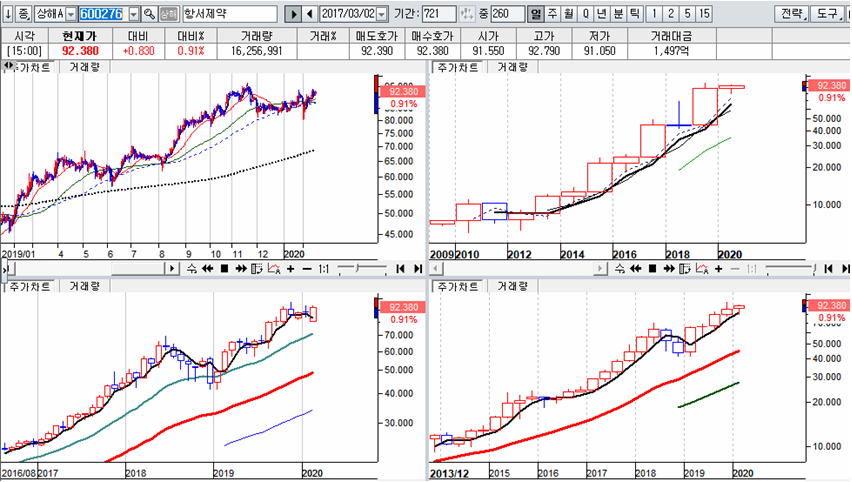This screenshot has height=482, width=852.
Task: Click top-right chart's 수 adjust icon
Action: tap(619, 268)
